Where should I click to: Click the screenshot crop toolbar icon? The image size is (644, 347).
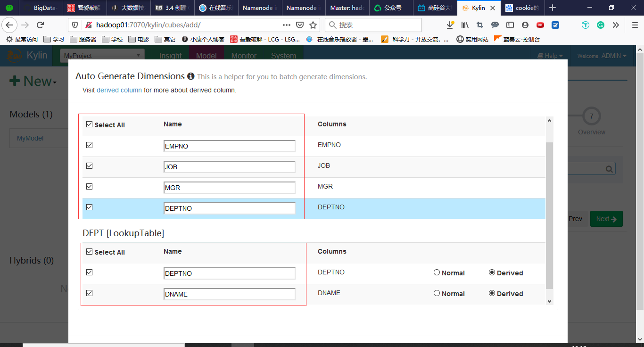(480, 25)
